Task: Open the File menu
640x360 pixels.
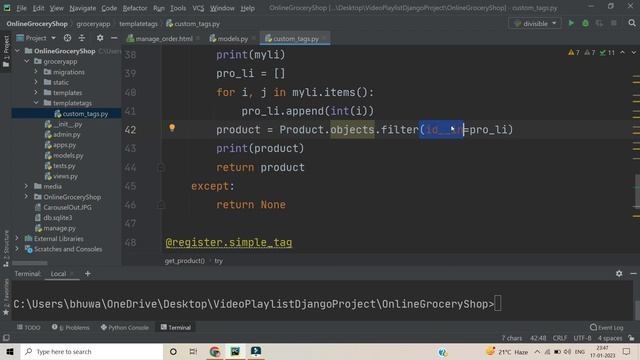Action: (x=21, y=8)
